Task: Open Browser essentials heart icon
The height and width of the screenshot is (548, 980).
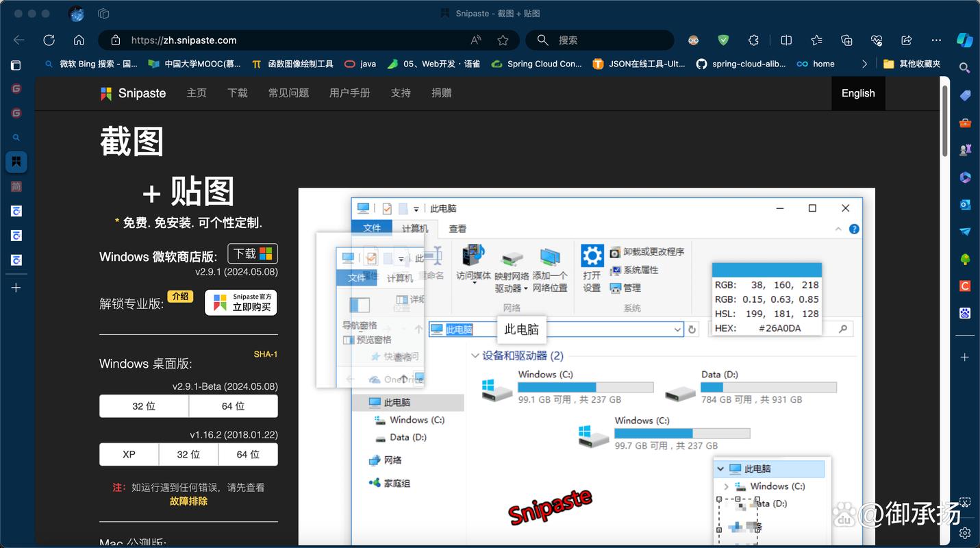Action: tap(877, 40)
